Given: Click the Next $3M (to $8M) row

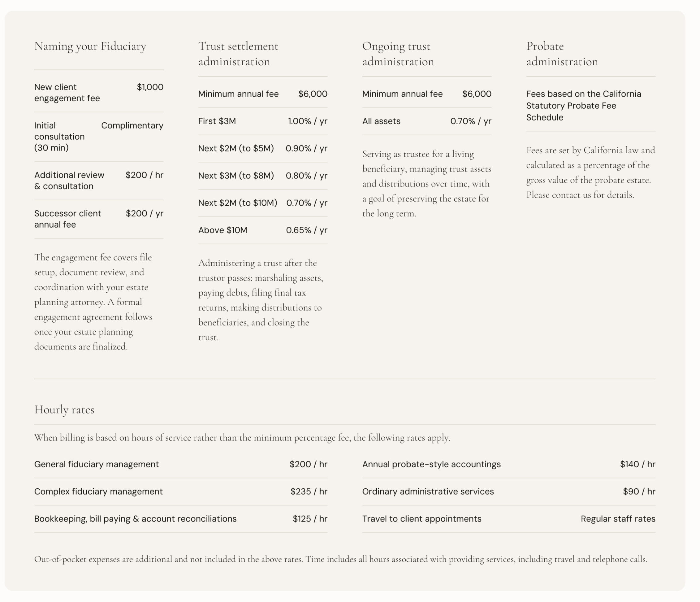Looking at the screenshot, I should point(263,176).
